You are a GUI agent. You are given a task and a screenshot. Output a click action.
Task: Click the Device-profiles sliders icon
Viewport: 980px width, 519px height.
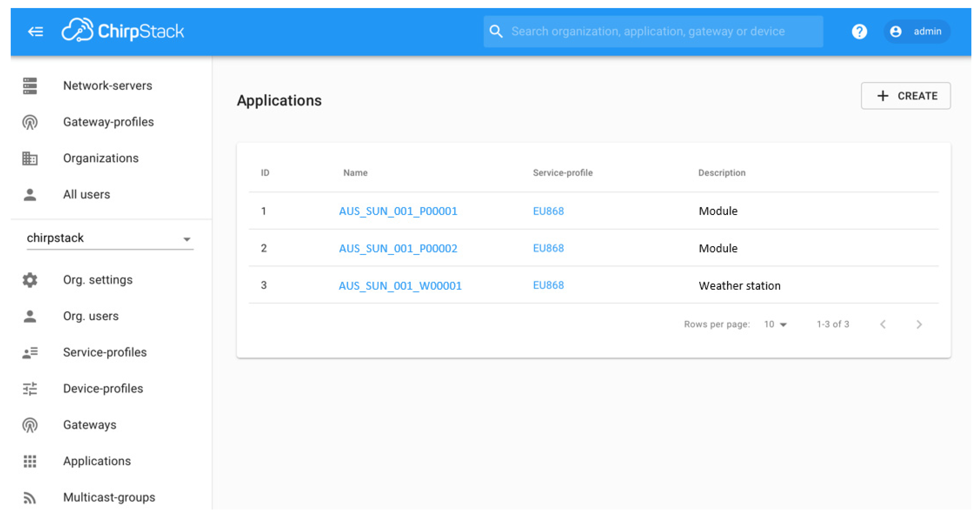[x=30, y=389]
